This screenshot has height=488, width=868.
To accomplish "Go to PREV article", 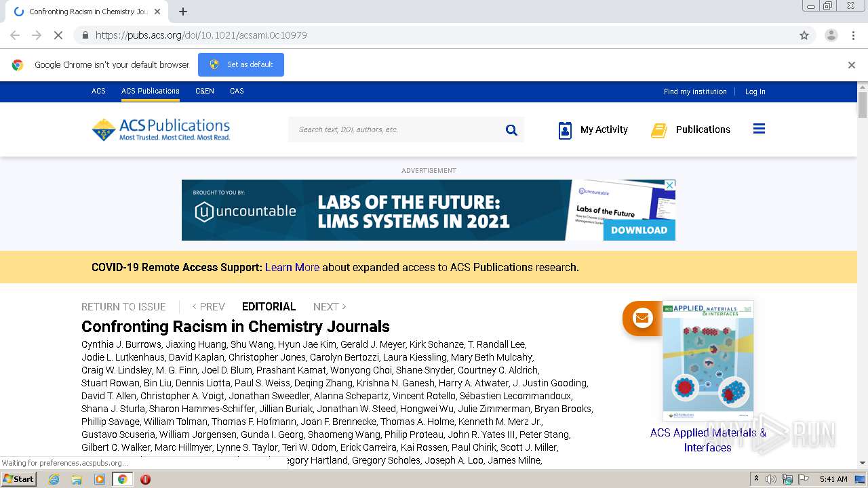I will (208, 306).
